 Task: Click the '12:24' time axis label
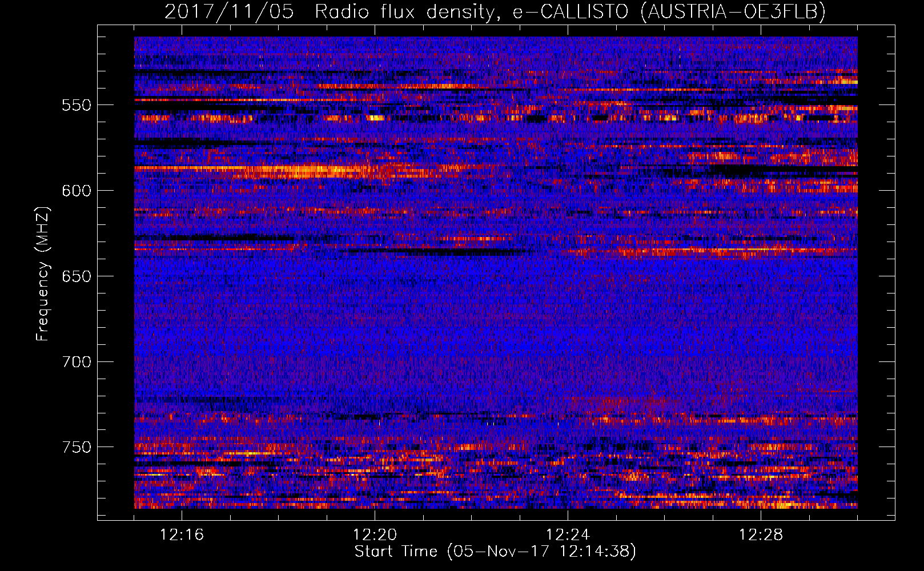pyautogui.click(x=568, y=535)
